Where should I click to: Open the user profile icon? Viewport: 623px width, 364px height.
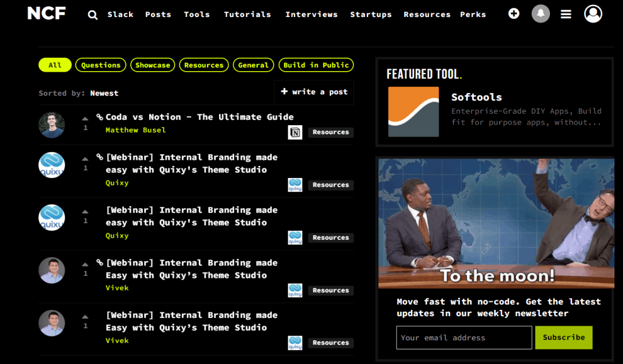pos(593,13)
